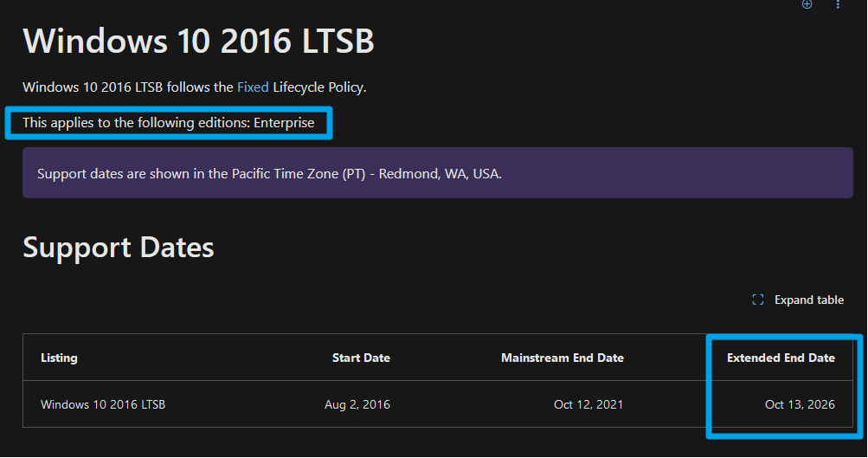Click the applies to Enterprise editions text
This screenshot has width=868, height=458.
click(x=168, y=122)
